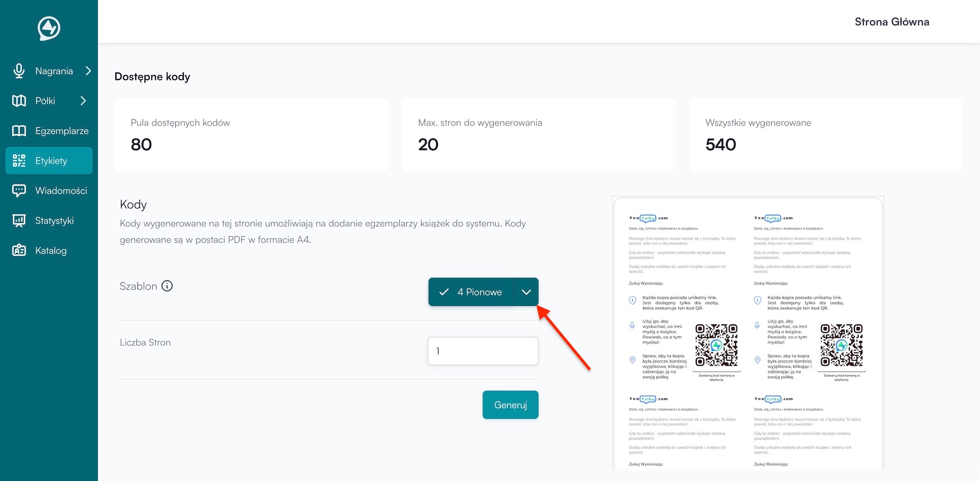Follow the Strona Główna link
Viewport: 980px width, 481px height.
tap(892, 22)
